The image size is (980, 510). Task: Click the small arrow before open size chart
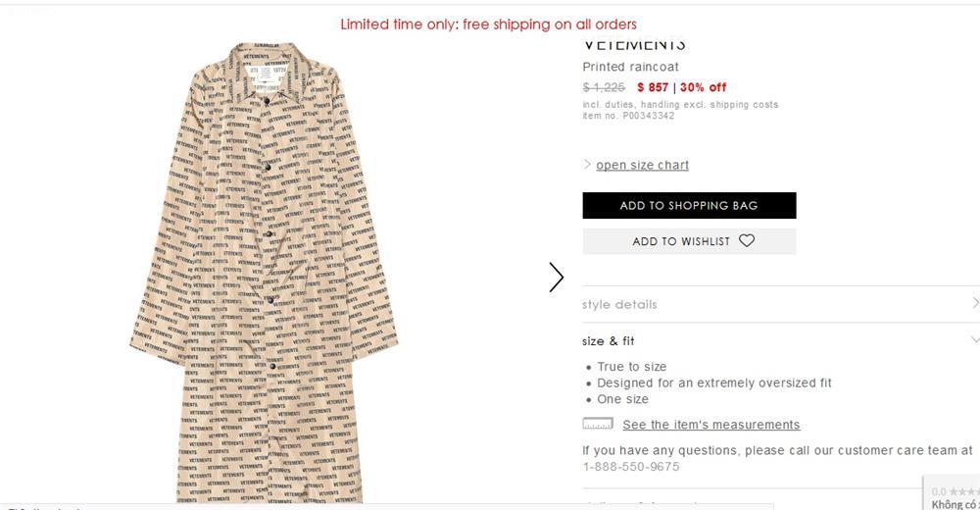pos(587,165)
